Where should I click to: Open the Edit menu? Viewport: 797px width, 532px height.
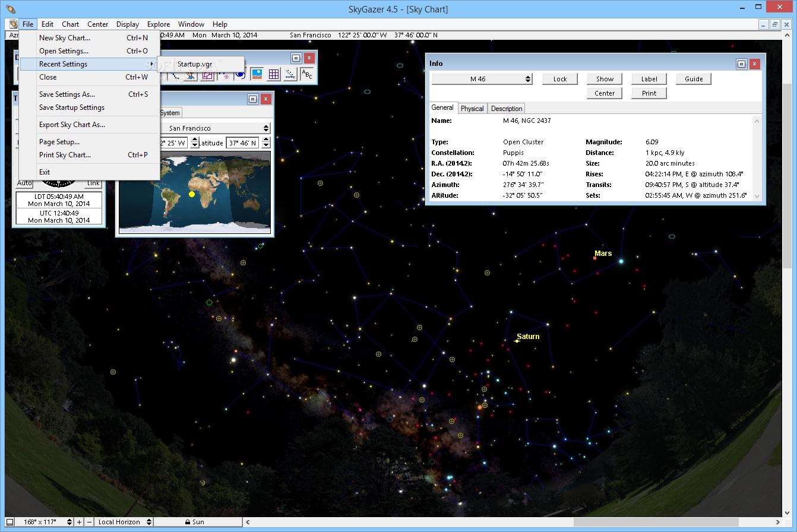point(48,24)
